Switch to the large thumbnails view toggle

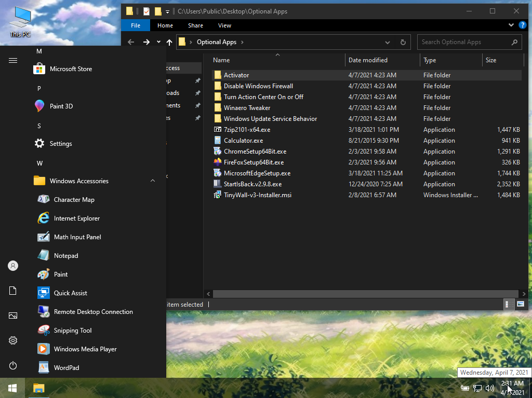521,304
